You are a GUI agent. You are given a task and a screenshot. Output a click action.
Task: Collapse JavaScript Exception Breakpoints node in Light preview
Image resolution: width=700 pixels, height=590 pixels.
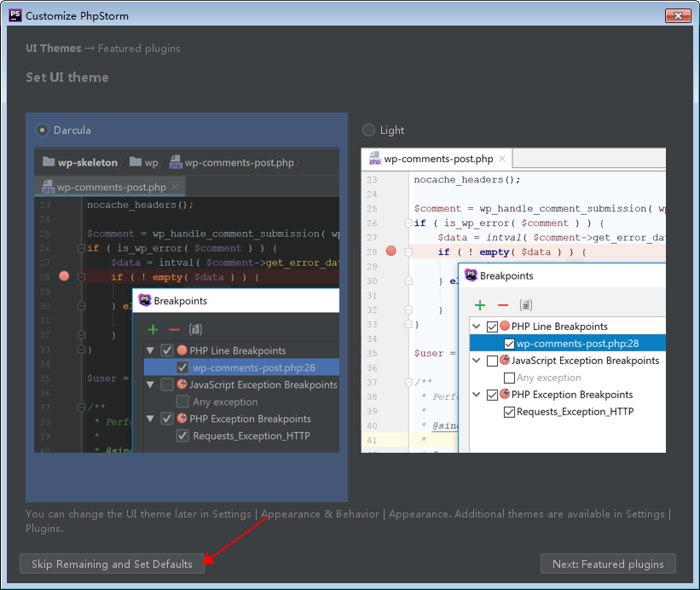coord(477,361)
